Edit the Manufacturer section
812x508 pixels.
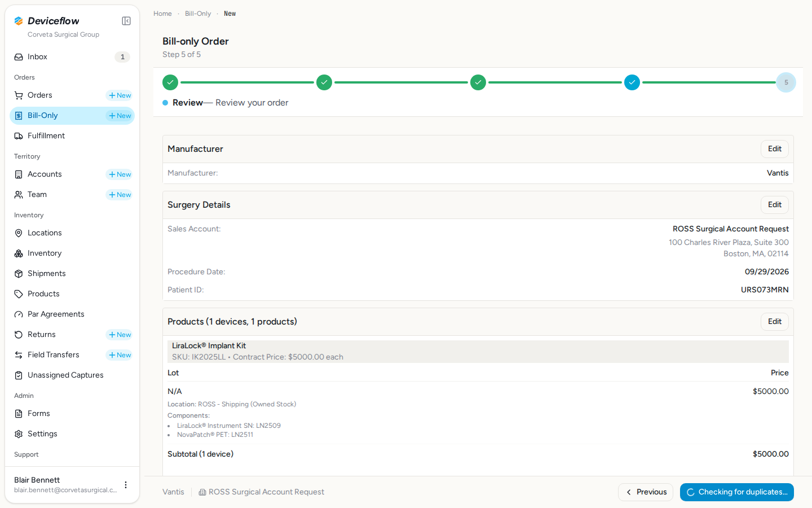775,149
